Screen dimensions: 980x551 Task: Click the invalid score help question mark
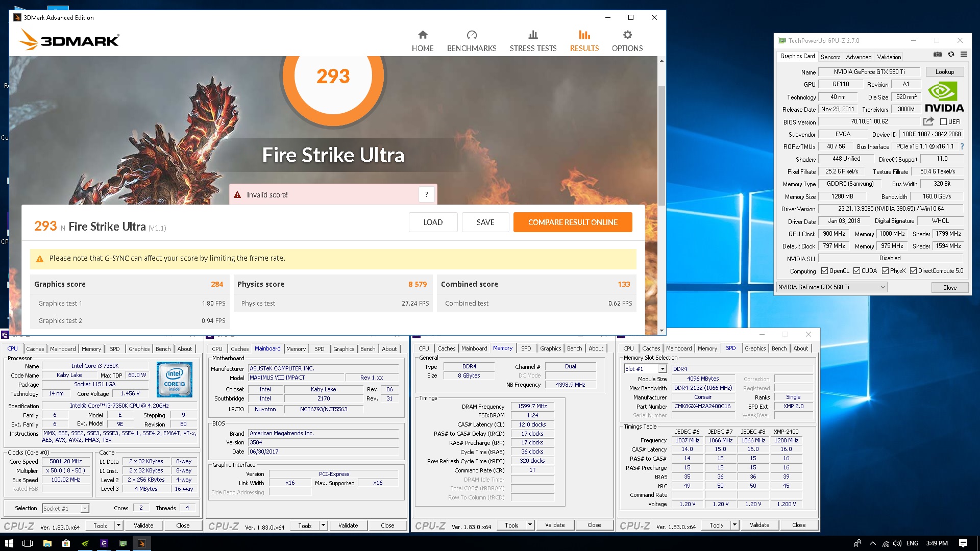[427, 194]
